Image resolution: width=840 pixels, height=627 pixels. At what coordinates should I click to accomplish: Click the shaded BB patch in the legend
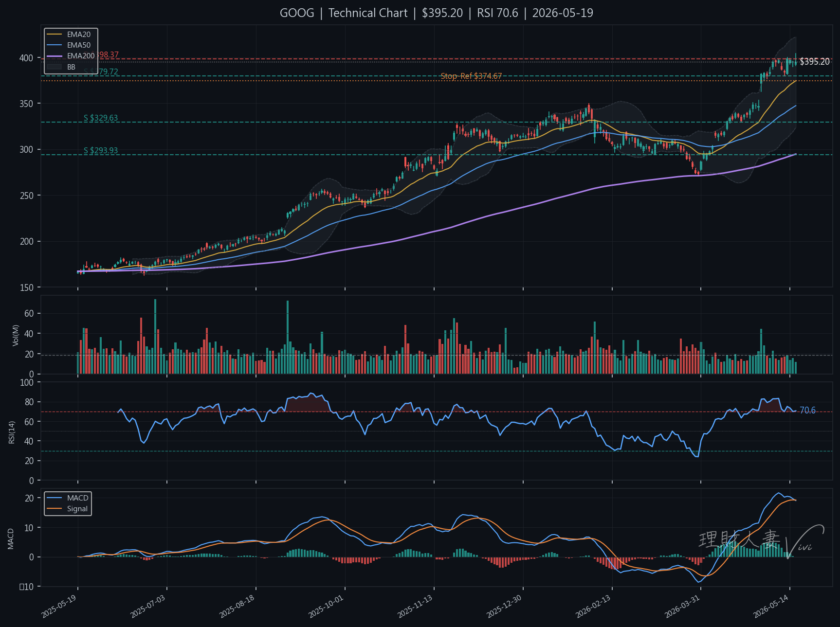click(54, 67)
